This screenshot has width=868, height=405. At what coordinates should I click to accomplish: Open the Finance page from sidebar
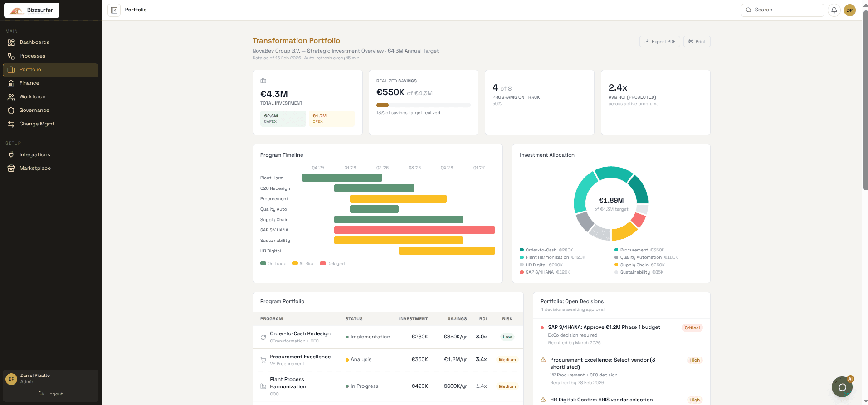coord(29,83)
